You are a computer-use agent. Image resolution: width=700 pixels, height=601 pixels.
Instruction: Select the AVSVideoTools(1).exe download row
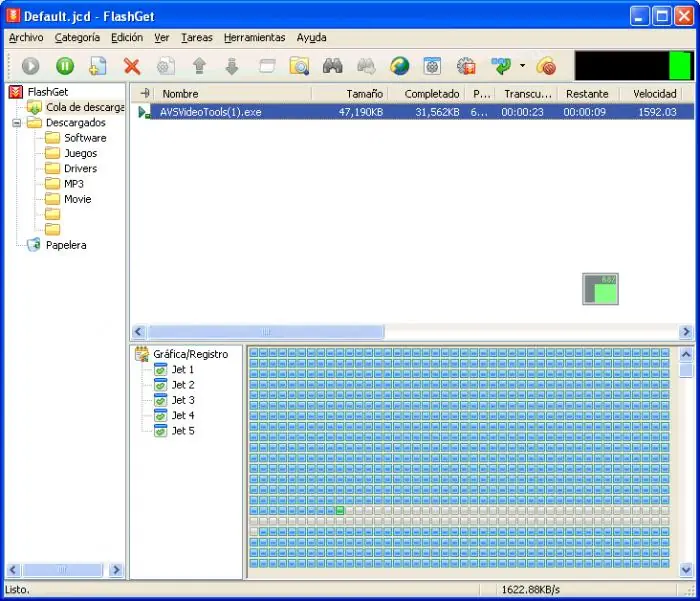coord(413,112)
